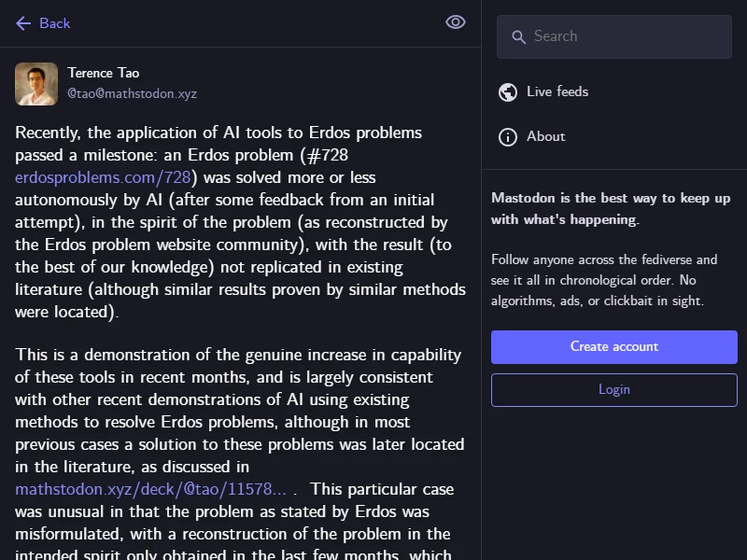Toggle the eye visibility icon

pyautogui.click(x=456, y=22)
